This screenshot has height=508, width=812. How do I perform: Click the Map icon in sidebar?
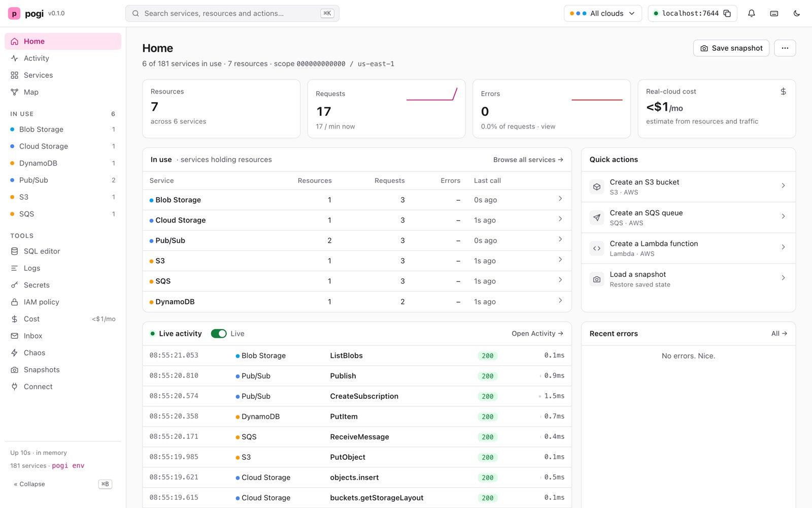14,92
